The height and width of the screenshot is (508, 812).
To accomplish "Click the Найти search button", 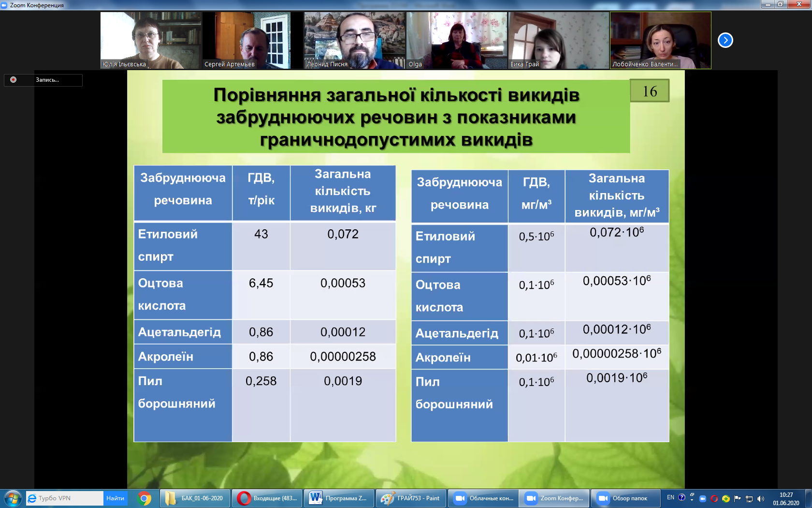I will point(115,498).
